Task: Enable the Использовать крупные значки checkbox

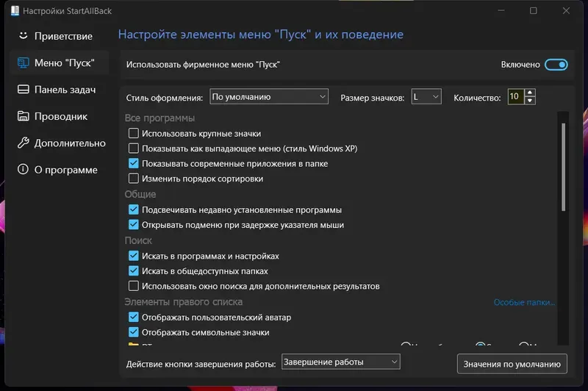Action: pos(134,134)
